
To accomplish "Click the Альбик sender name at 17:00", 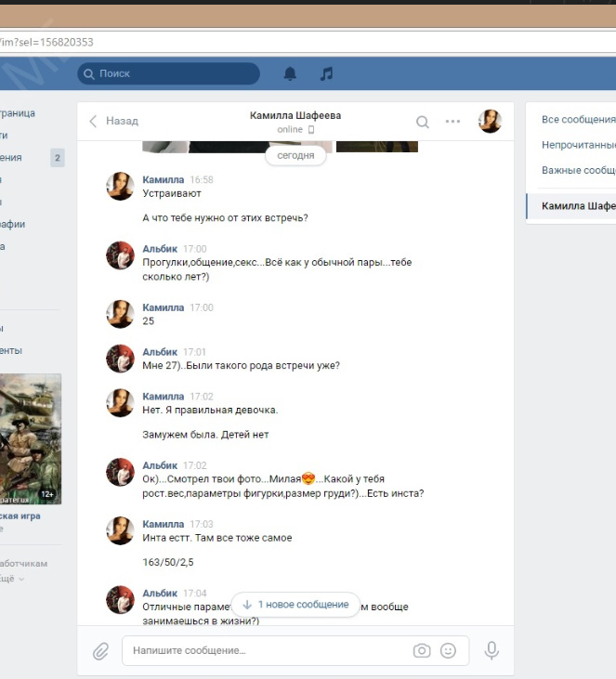I will 160,249.
